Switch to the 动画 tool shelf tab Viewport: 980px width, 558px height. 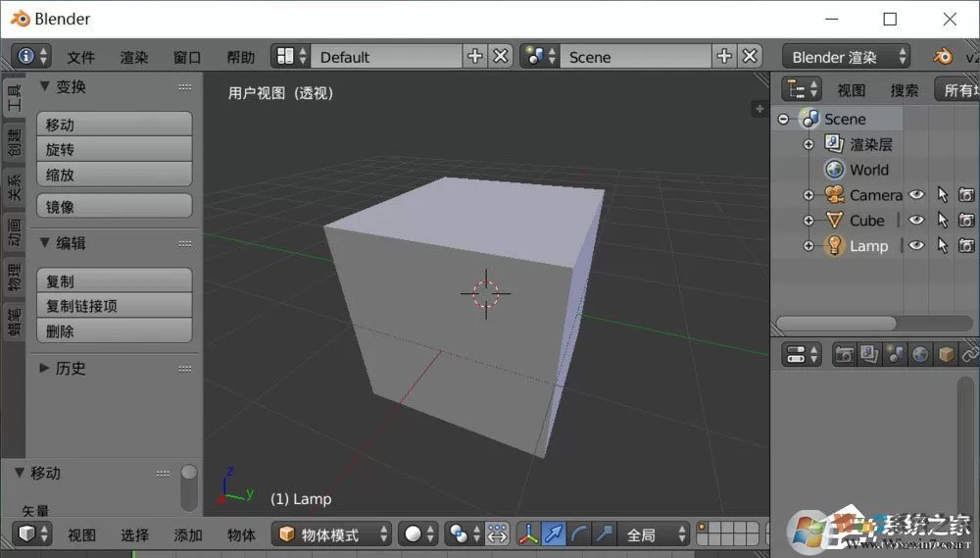point(14,232)
